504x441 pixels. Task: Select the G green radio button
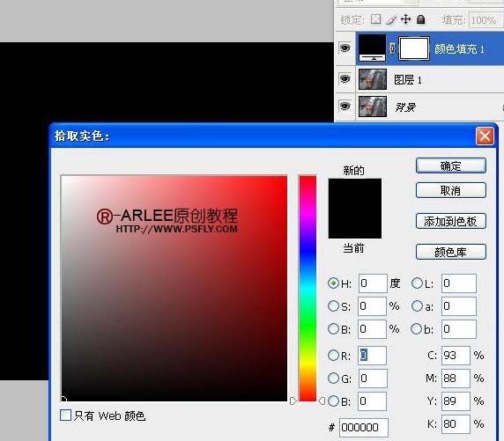pyautogui.click(x=333, y=378)
